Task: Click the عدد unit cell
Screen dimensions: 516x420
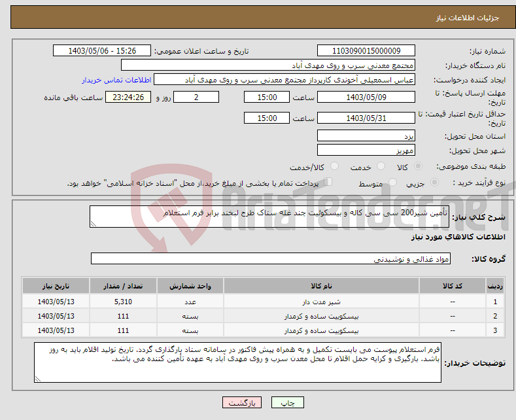Action: 190,302
